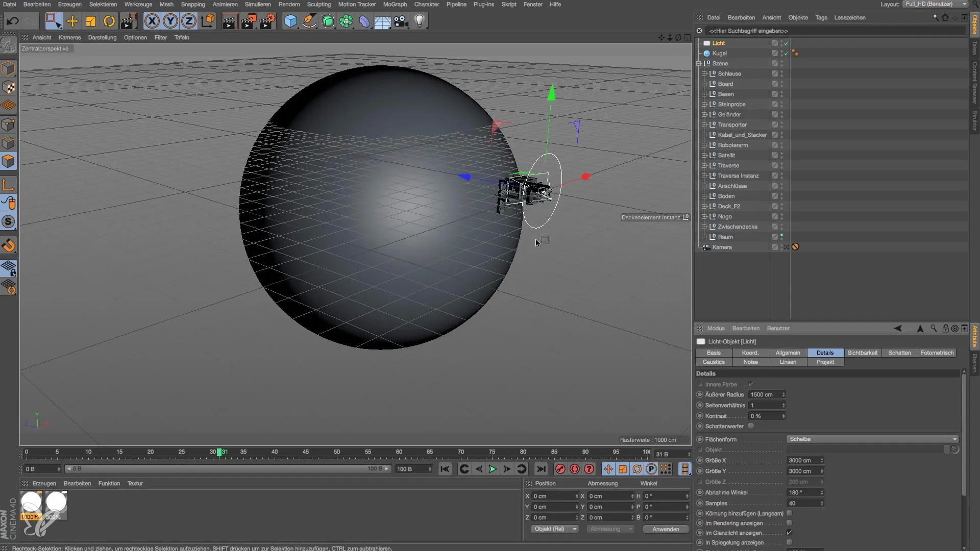Screen dimensions: 980x551
Task: Open render settings clapperboard icon
Action: point(267,21)
